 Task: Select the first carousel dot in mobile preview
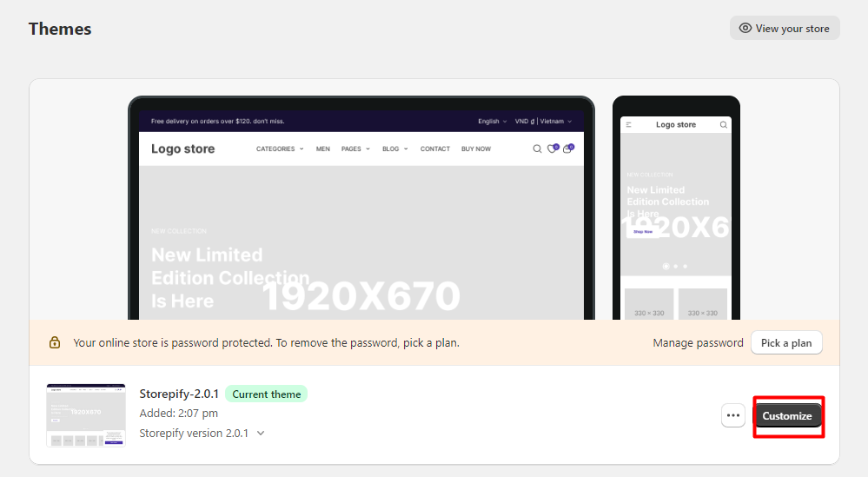[x=666, y=266]
